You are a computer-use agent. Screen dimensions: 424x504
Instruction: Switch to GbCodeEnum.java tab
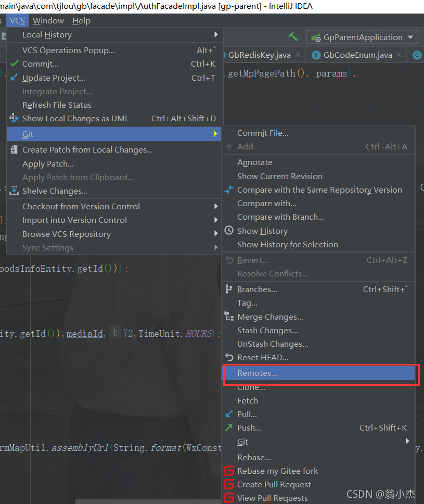(357, 55)
